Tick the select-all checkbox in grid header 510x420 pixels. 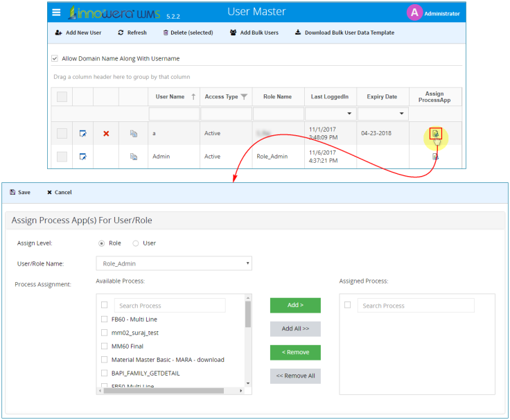pos(62,96)
